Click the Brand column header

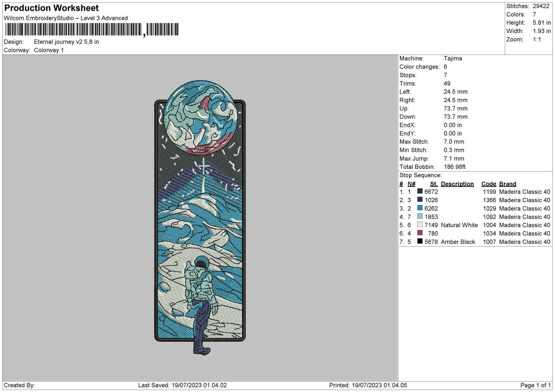pyautogui.click(x=507, y=184)
